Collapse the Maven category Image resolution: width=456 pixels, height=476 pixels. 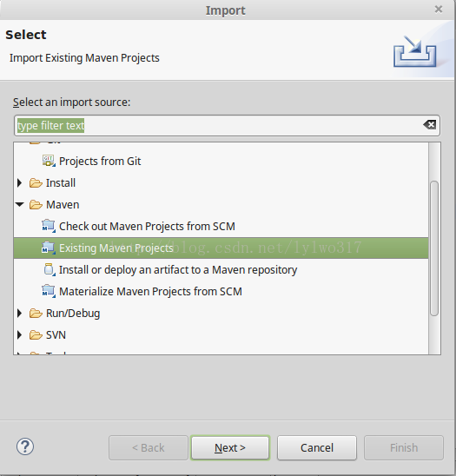[x=20, y=205]
